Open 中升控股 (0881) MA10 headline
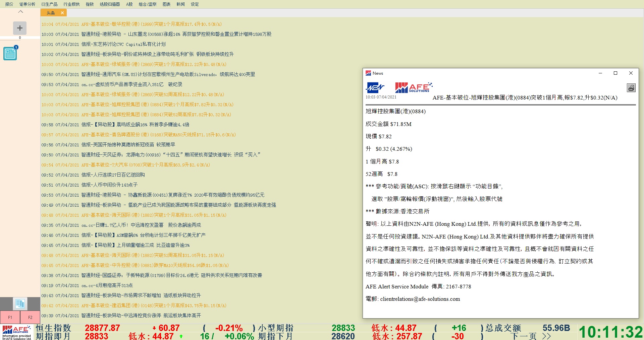The image size is (644, 340). pos(135,265)
